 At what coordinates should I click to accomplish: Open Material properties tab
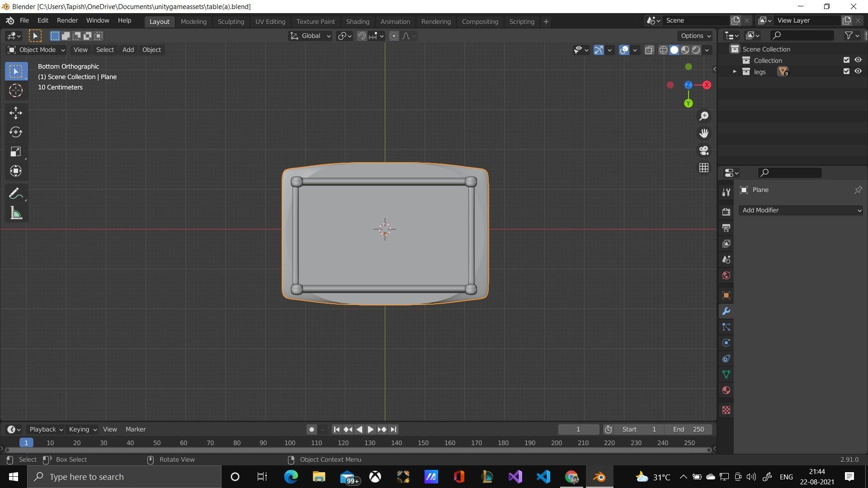pyautogui.click(x=726, y=390)
